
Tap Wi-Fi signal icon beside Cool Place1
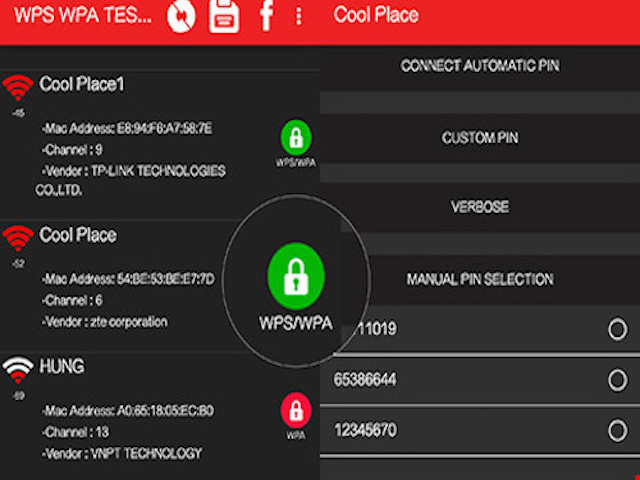18,88
